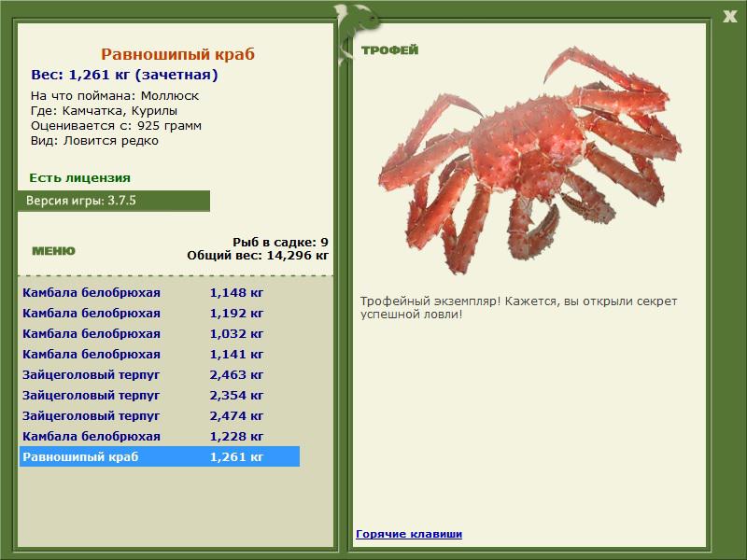This screenshot has height=560, width=747.
Task: Select the Камбала белобрюхая 1,228 кг row
Action: (x=159, y=436)
